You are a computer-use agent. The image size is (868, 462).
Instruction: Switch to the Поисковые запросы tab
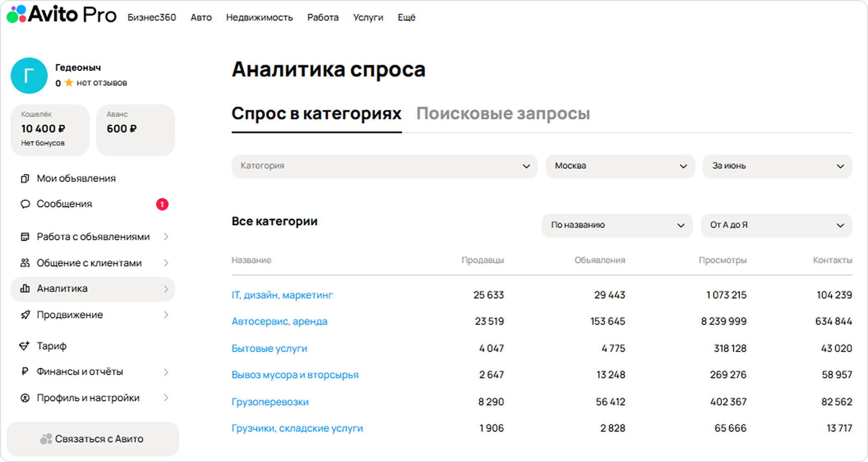(503, 113)
